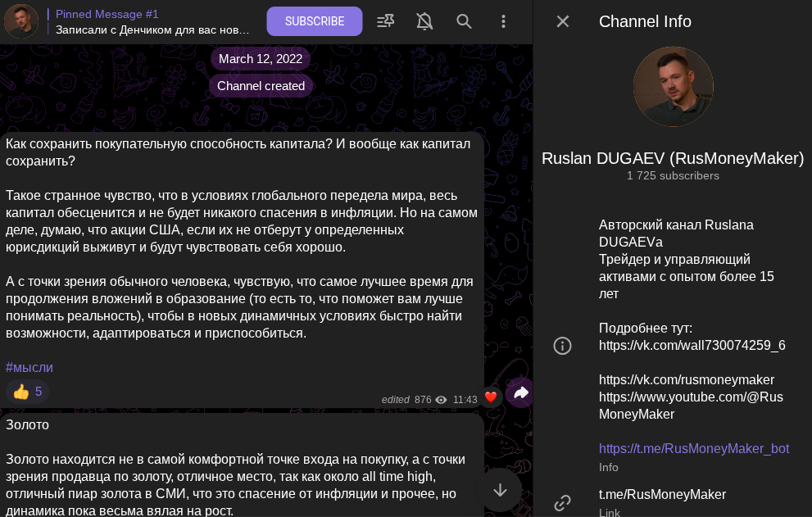Open the #мысли hashtag
The image size is (812, 517).
[29, 368]
